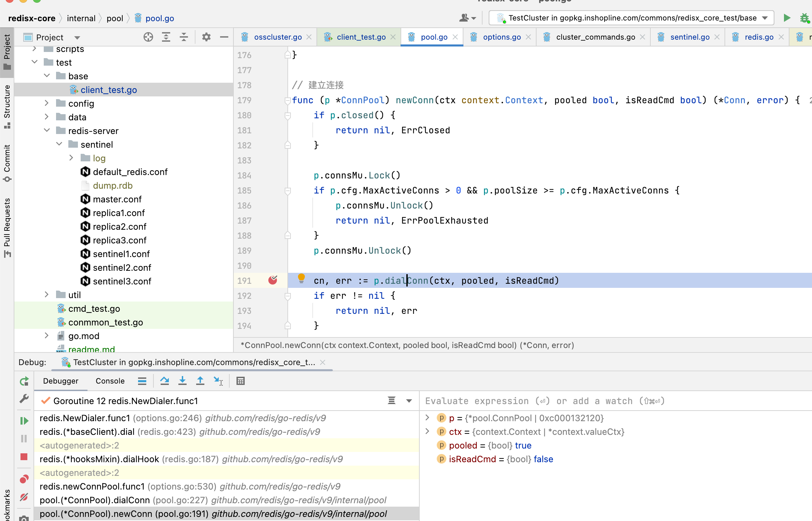Open the Project view selector dropdown
Screen dimensions: 812x521
click(77, 38)
